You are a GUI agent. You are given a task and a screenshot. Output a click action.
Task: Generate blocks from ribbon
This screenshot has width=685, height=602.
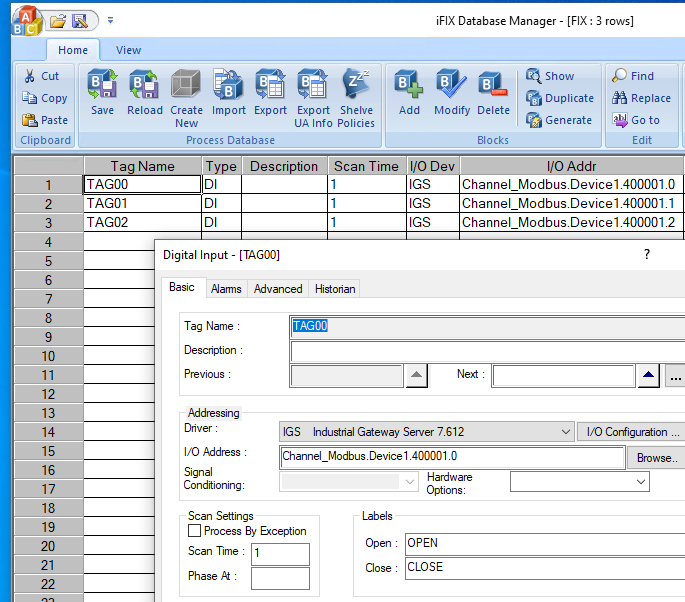(559, 120)
